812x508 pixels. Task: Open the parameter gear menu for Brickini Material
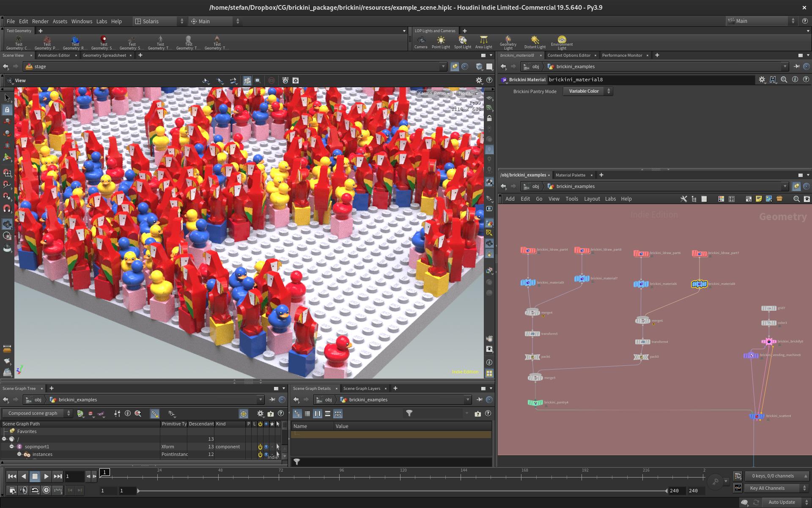click(762, 80)
